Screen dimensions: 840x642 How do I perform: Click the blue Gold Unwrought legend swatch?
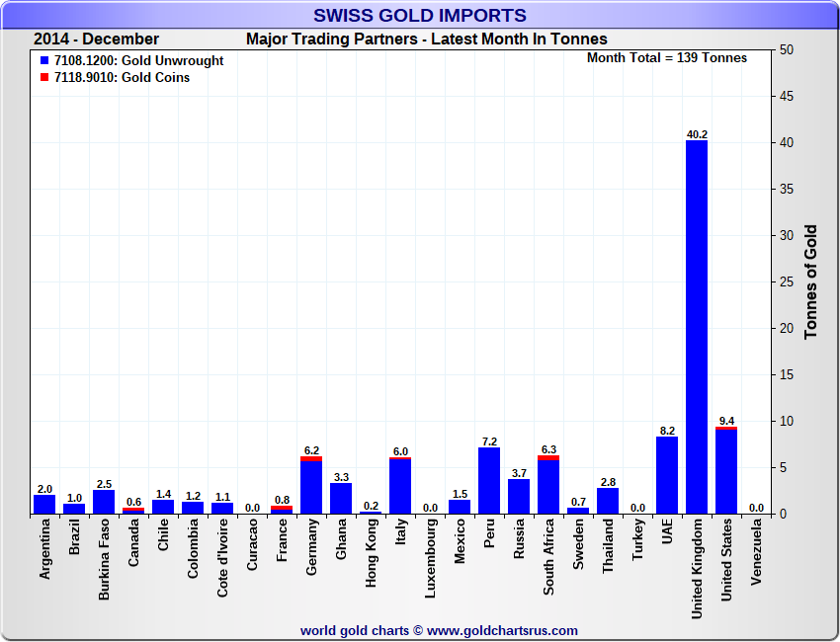click(x=44, y=61)
